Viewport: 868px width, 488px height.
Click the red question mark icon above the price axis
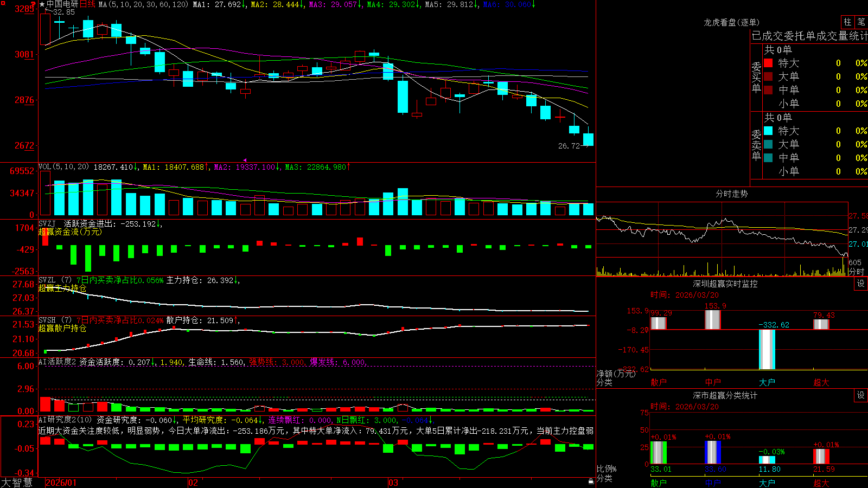point(33,4)
